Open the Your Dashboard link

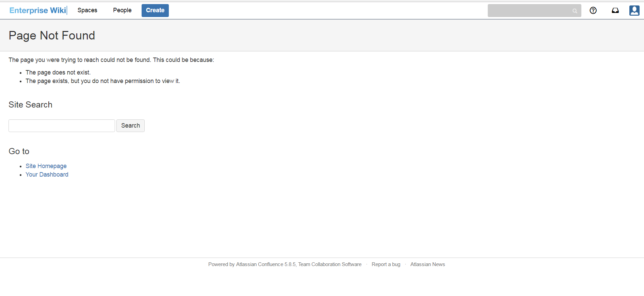pos(47,175)
